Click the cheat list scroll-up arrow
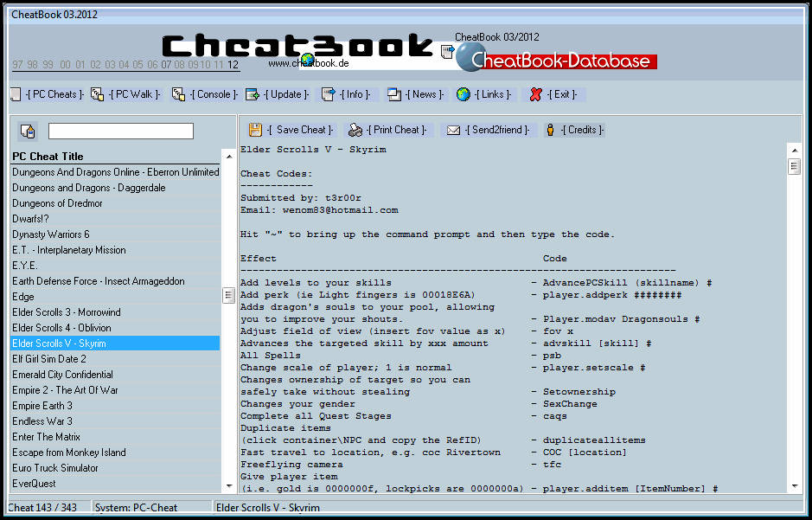This screenshot has width=812, height=520. coord(228,155)
